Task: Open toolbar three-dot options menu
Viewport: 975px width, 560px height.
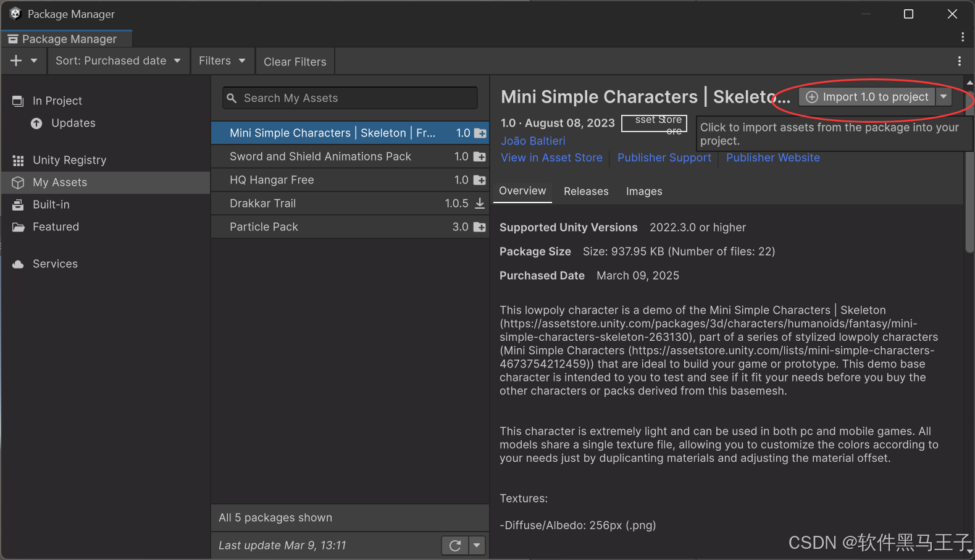Action: click(x=959, y=61)
